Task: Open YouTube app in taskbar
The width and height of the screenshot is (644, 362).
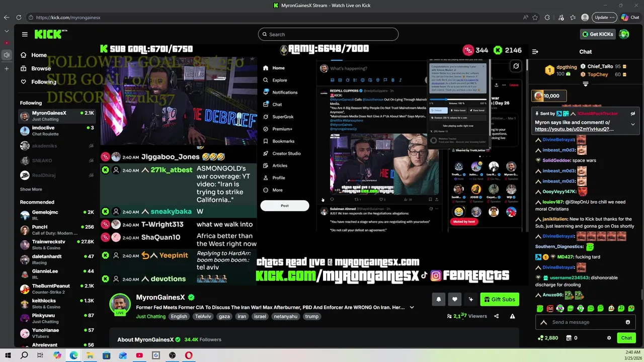Action: tap(139, 355)
